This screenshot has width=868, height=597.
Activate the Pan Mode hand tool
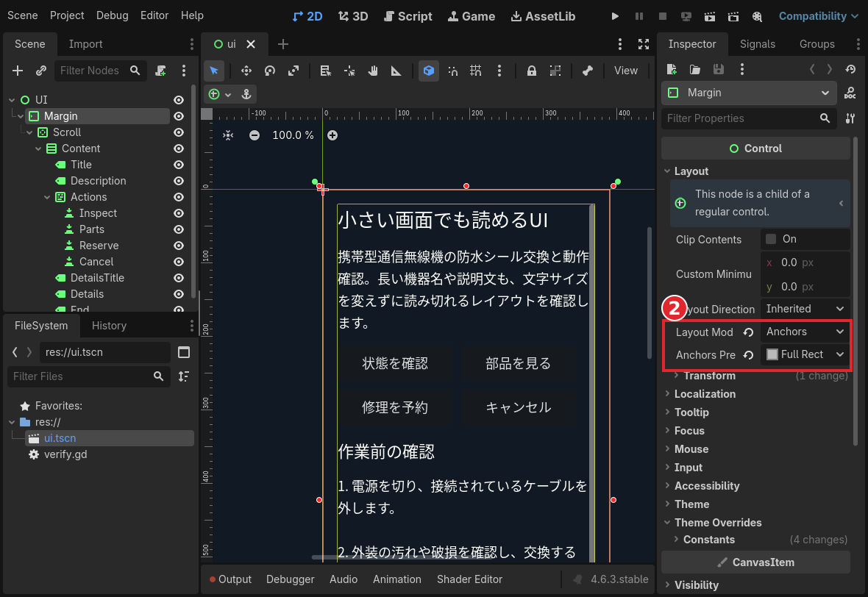(x=372, y=71)
